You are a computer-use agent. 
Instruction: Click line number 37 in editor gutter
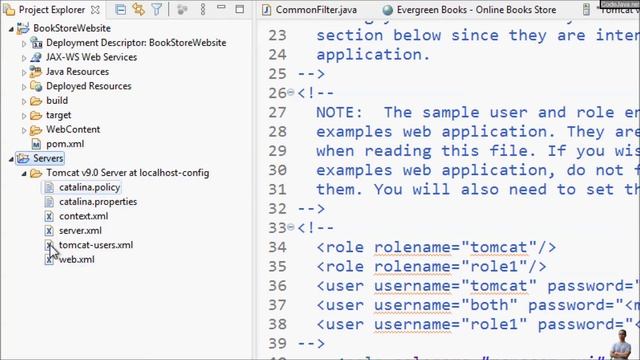pos(278,305)
